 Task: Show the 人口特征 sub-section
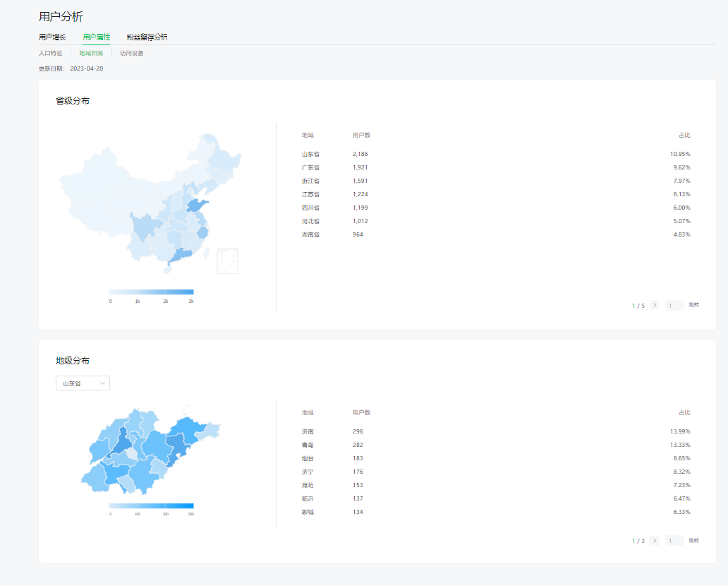pyautogui.click(x=50, y=53)
